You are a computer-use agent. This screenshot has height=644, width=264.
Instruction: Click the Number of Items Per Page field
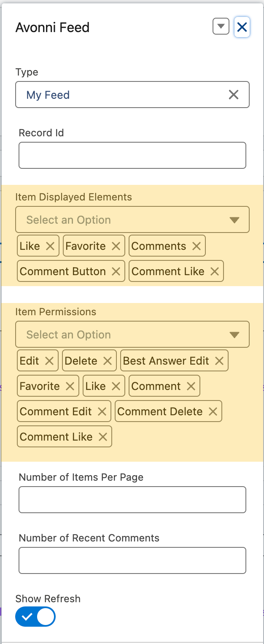pos(132,500)
